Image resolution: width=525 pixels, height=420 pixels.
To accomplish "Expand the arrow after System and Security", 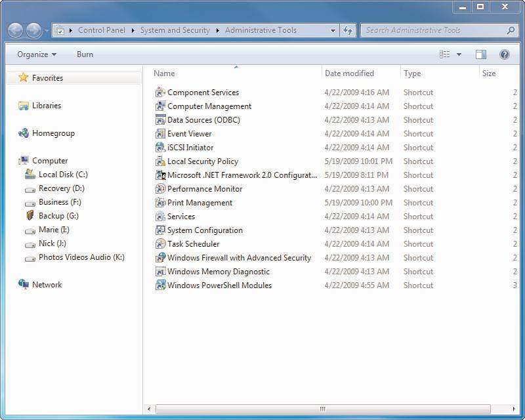I will click(218, 30).
